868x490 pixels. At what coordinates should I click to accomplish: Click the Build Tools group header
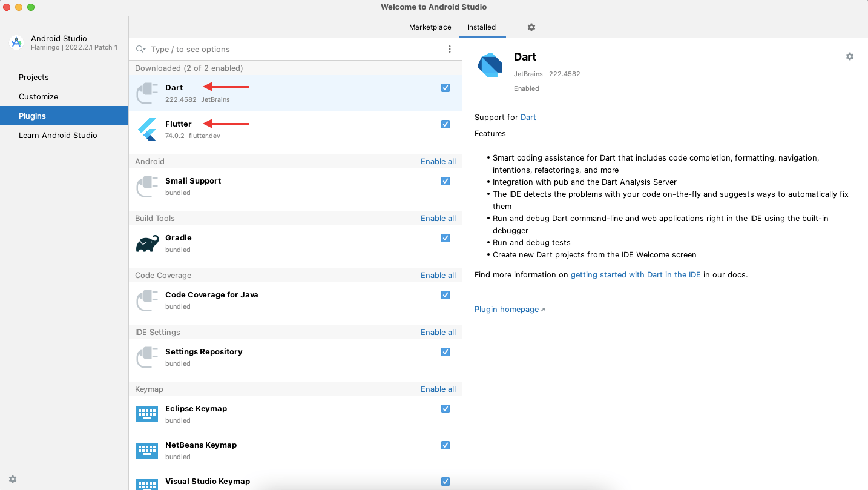point(155,218)
